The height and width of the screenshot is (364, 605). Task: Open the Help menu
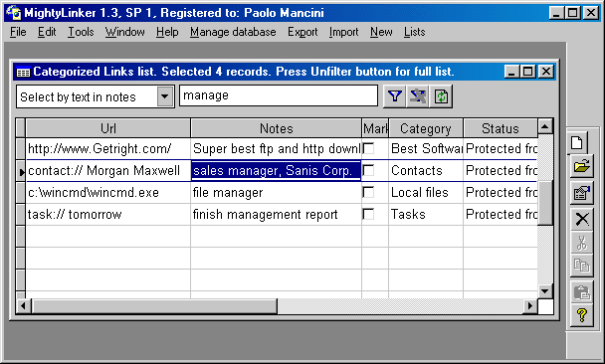pos(167,32)
